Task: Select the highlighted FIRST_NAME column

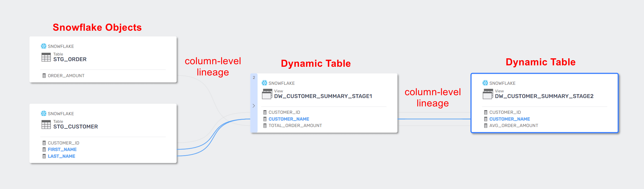Action: [x=62, y=150]
